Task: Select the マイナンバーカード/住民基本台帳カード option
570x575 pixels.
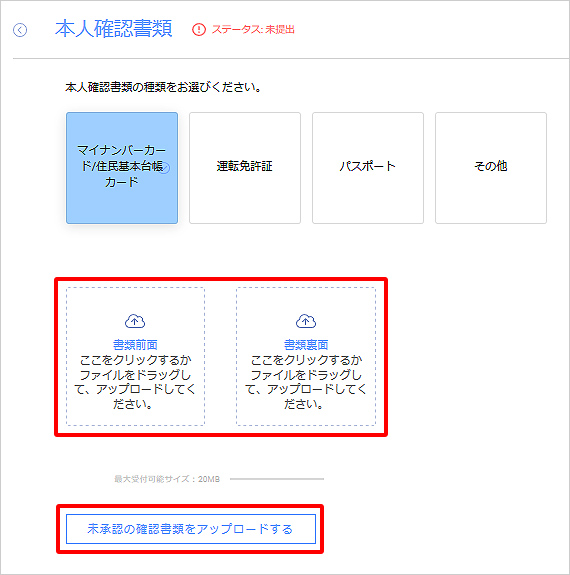Action: tap(122, 168)
